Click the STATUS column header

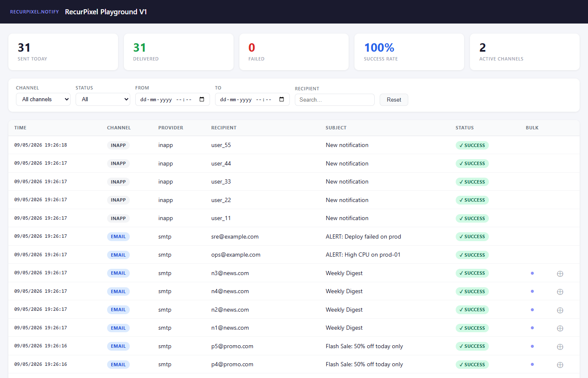coord(465,128)
